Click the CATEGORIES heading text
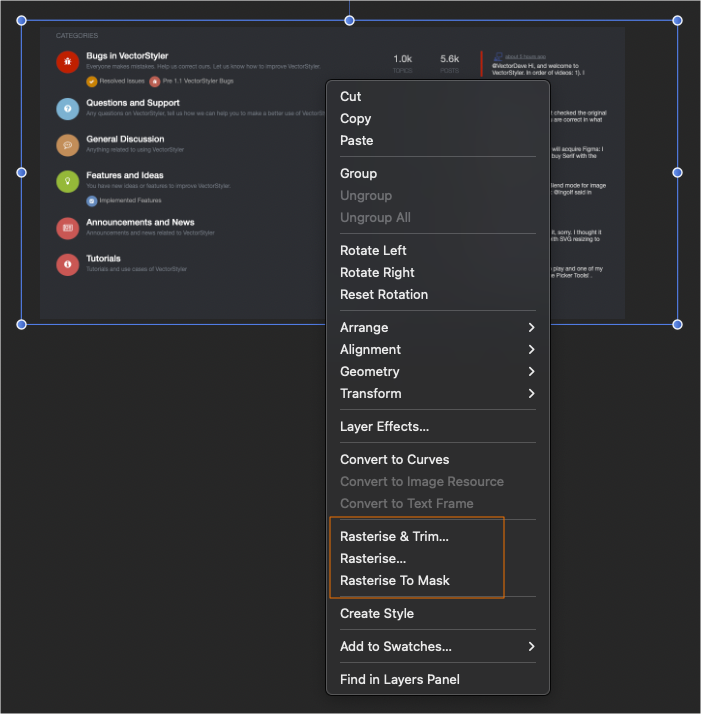 tap(77, 36)
